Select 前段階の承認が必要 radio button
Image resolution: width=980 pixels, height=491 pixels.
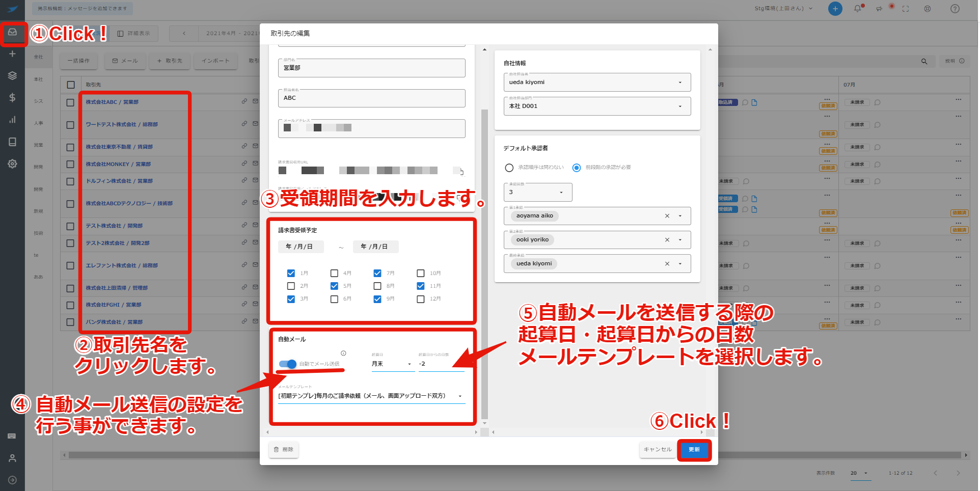[576, 168]
